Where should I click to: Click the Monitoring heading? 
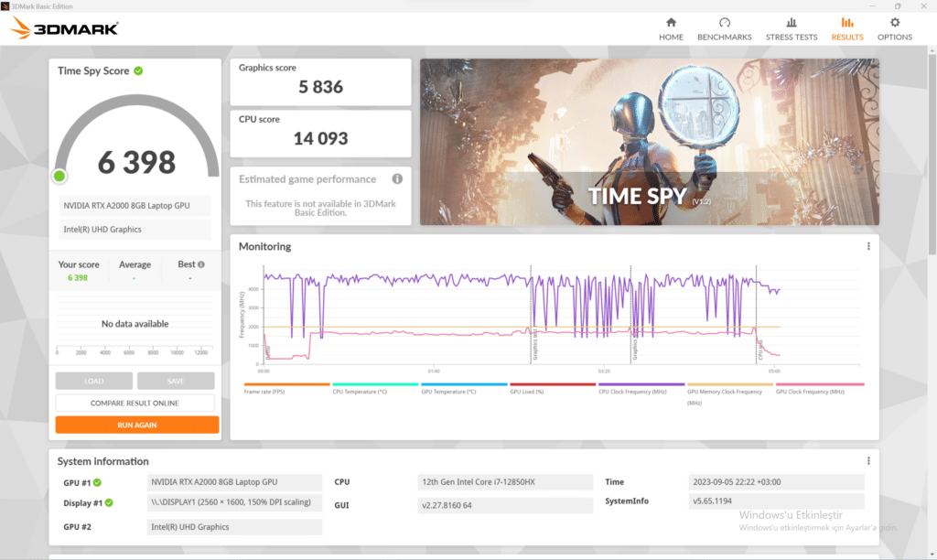[x=264, y=246]
